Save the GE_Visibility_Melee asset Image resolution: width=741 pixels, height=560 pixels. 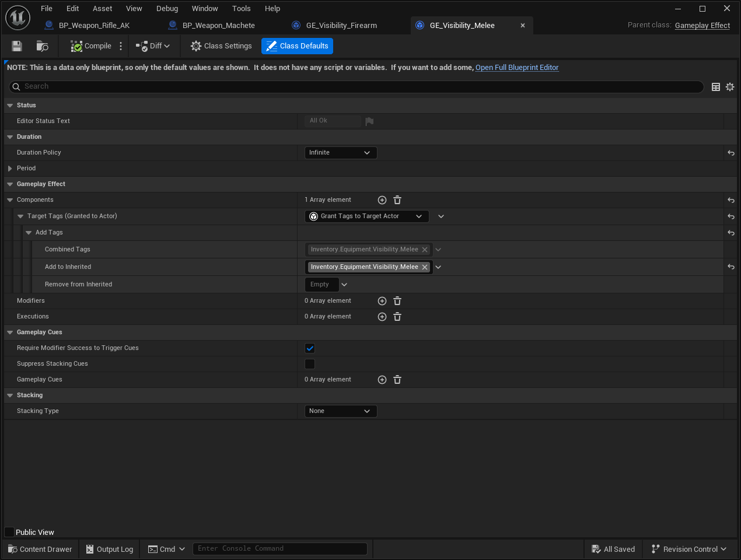16,45
